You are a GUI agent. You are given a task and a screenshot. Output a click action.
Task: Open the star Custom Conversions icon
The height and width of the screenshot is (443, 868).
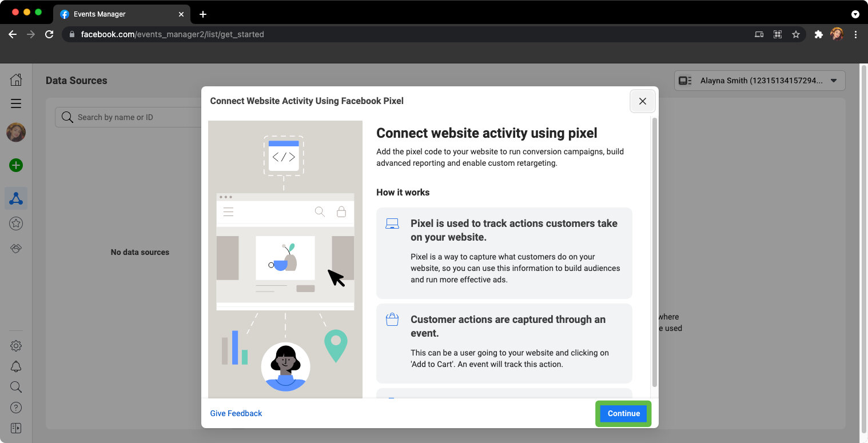pyautogui.click(x=16, y=224)
